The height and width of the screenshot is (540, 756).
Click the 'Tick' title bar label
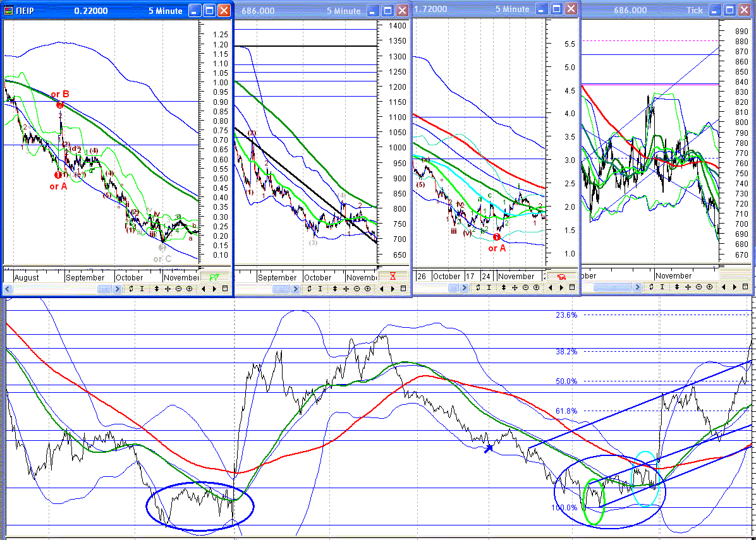pos(695,9)
